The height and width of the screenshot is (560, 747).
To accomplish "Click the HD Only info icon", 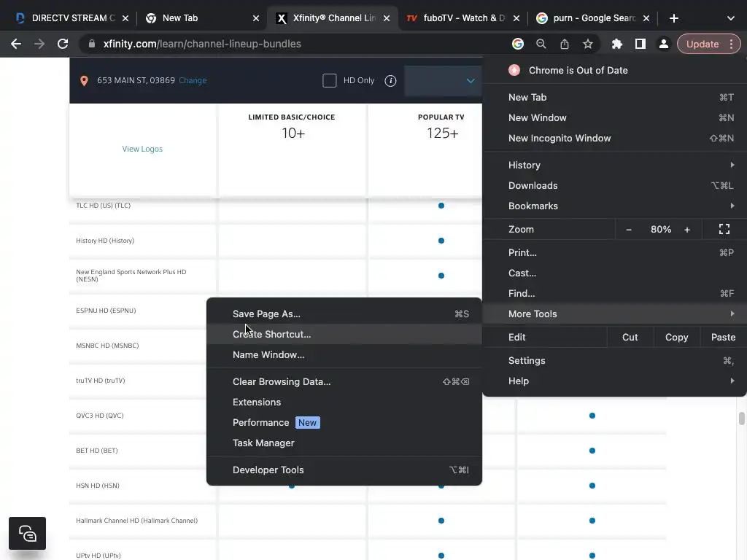I will pyautogui.click(x=390, y=80).
